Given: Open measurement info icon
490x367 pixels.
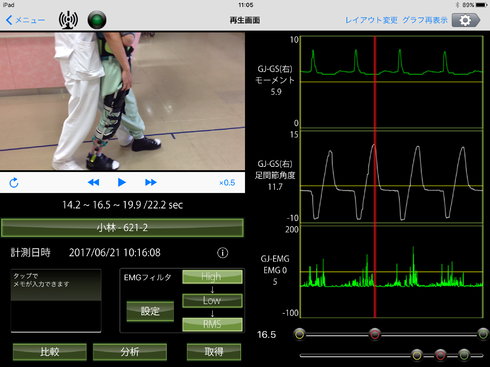Looking at the screenshot, I should pos(223,253).
